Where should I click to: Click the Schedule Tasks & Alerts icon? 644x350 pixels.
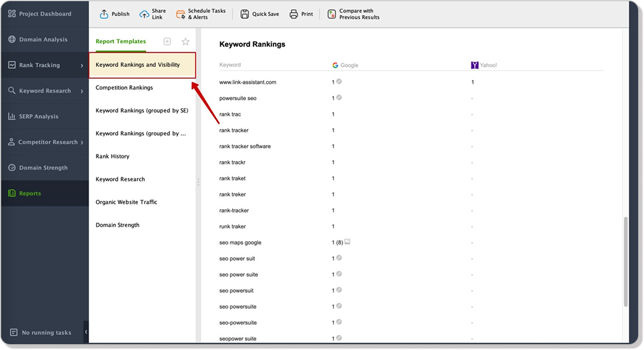point(180,14)
